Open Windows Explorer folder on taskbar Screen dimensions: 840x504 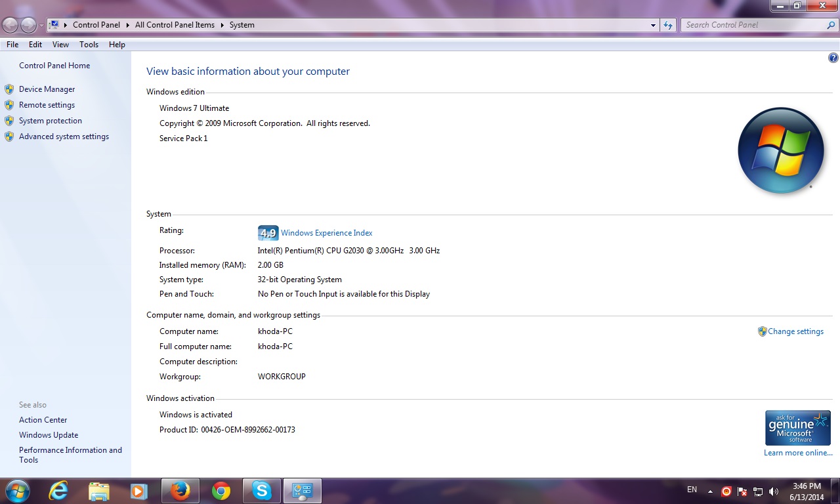(98, 491)
